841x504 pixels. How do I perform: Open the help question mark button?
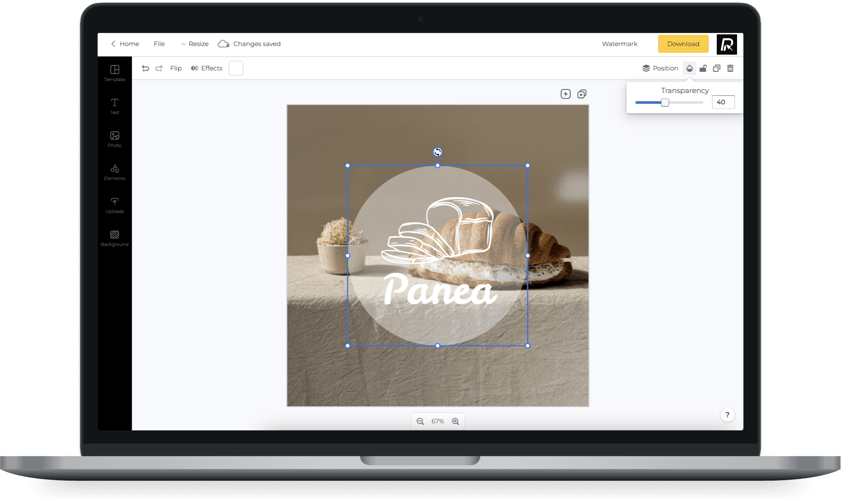[727, 415]
